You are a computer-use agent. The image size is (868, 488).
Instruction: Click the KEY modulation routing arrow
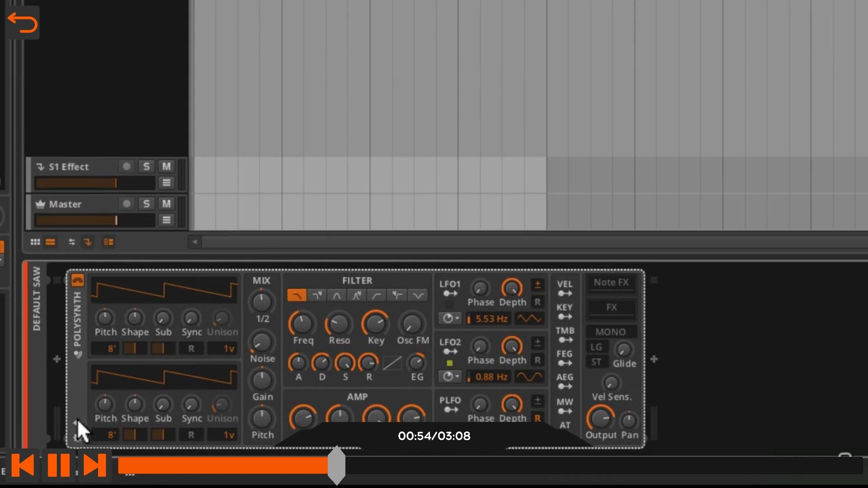point(565,317)
